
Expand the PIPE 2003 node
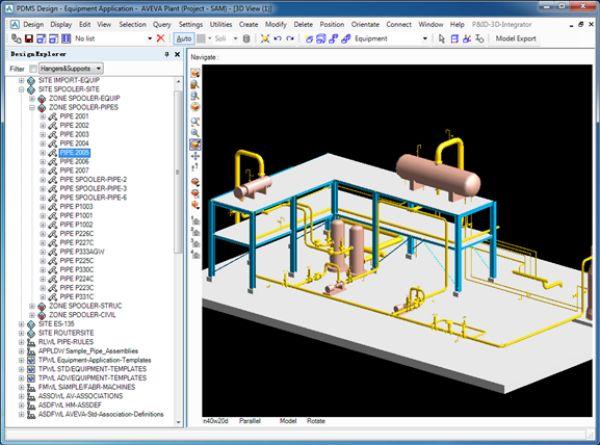pyautogui.click(x=43, y=134)
